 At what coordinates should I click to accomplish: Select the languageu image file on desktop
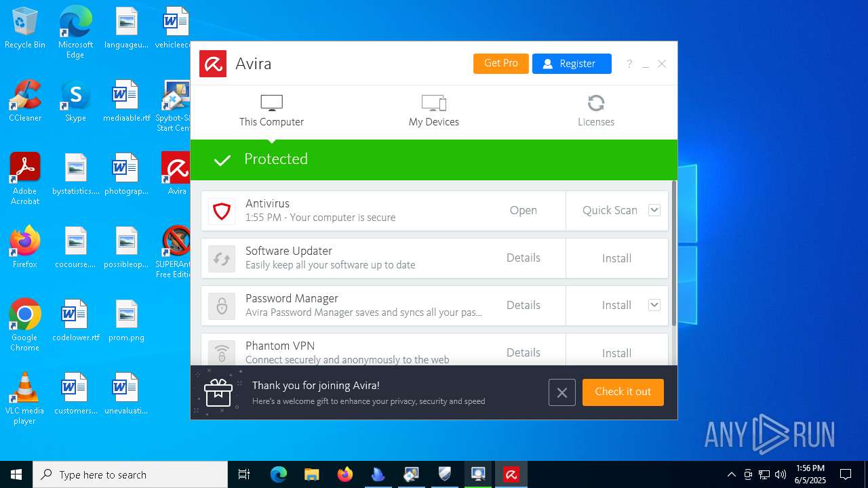click(x=126, y=29)
